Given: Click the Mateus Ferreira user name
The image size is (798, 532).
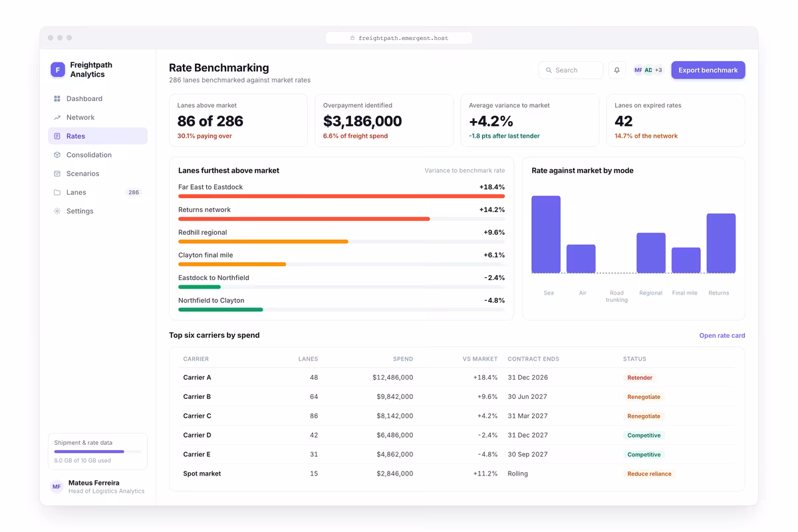Looking at the screenshot, I should click(x=94, y=483).
